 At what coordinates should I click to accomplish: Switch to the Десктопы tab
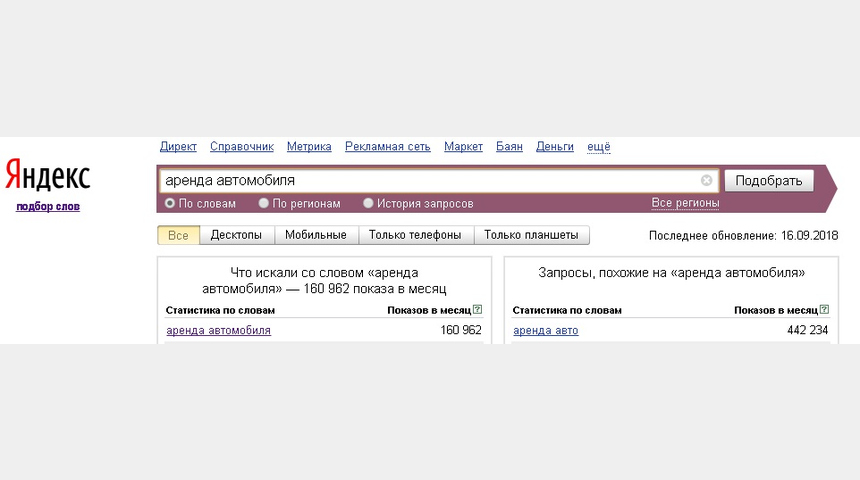pyautogui.click(x=236, y=235)
